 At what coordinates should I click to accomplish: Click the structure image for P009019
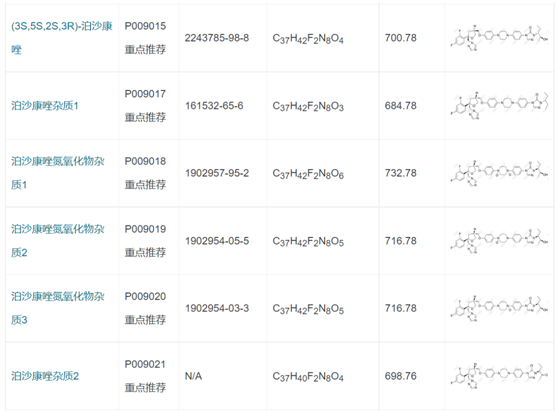[499, 241]
